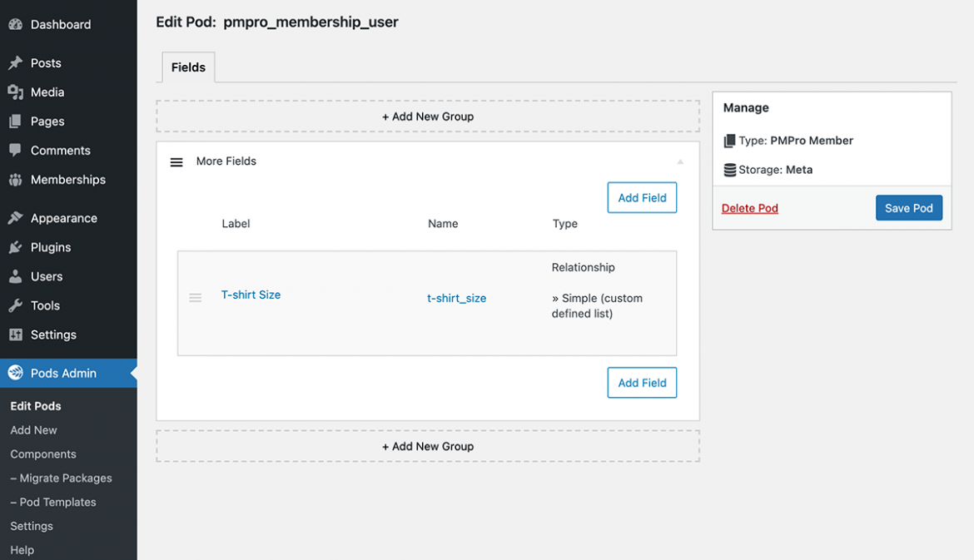Grab the More Fields group drag handle

coord(176,161)
